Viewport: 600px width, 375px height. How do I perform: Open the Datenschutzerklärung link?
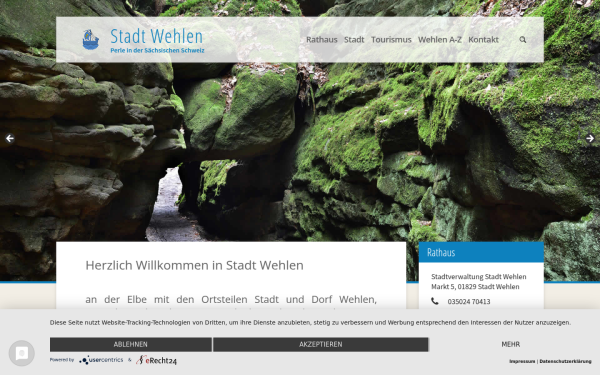[565, 361]
